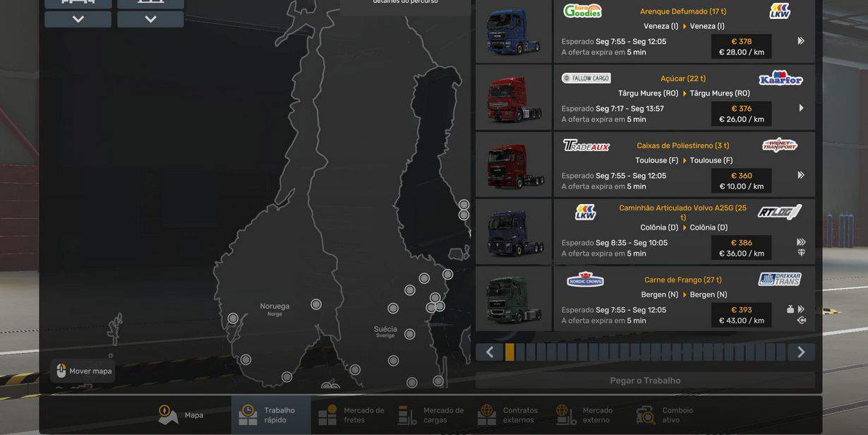Open Contratos externos globe icon
Screen dimensions: 868x435
tap(487, 415)
